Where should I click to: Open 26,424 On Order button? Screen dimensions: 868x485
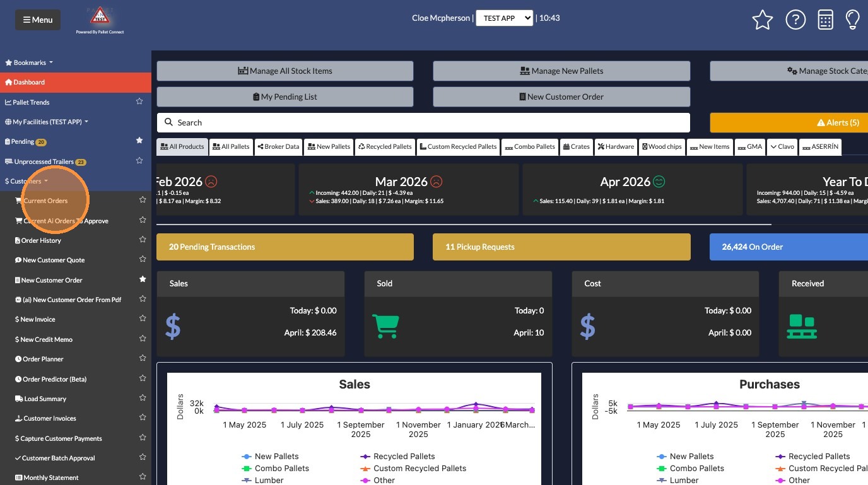click(x=789, y=247)
